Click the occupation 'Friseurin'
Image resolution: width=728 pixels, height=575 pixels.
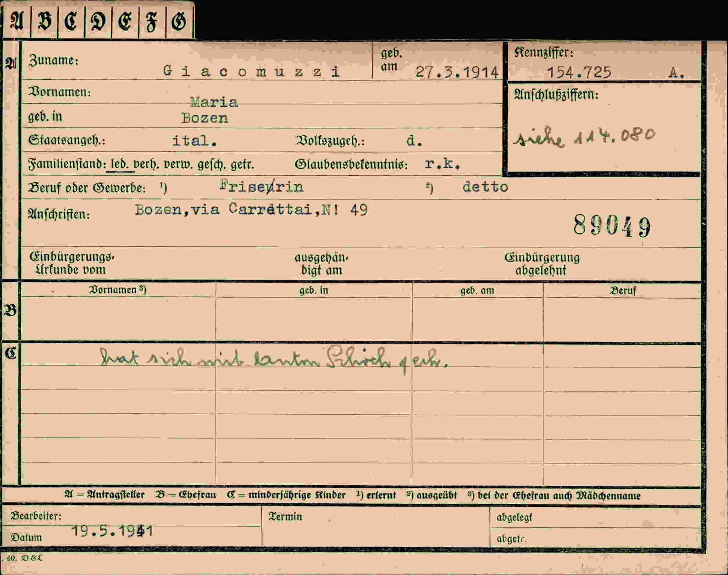(x=261, y=186)
